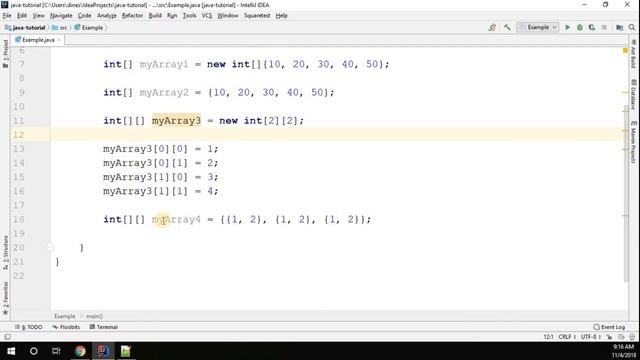
Task: Open the Refactor menu
Action: pos(132,16)
